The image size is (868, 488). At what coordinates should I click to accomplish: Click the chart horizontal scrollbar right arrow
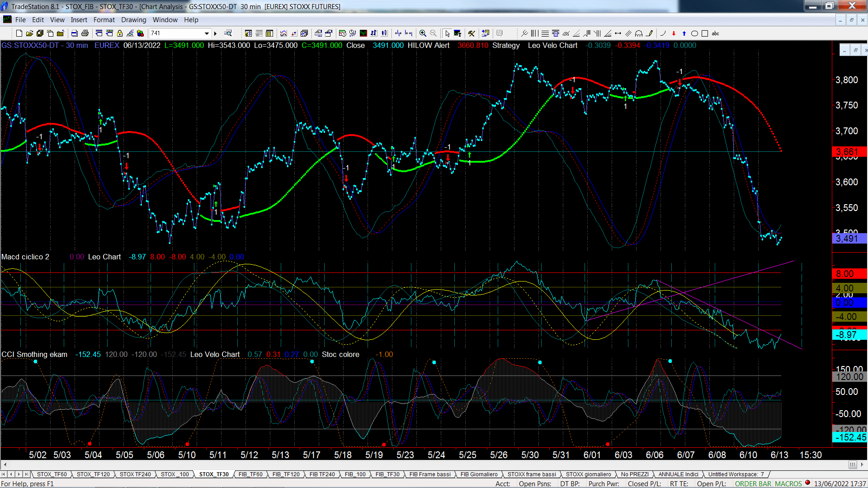pos(862,465)
